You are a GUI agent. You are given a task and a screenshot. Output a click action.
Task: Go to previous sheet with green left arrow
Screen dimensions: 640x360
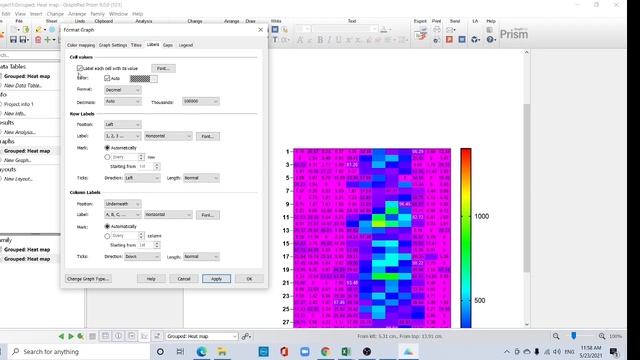tap(61, 336)
